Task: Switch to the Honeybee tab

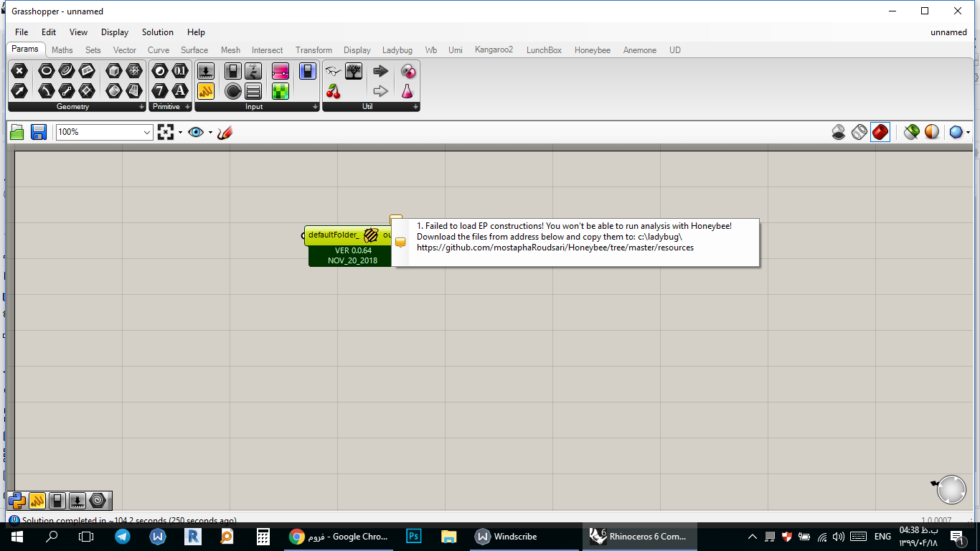Action: [592, 50]
